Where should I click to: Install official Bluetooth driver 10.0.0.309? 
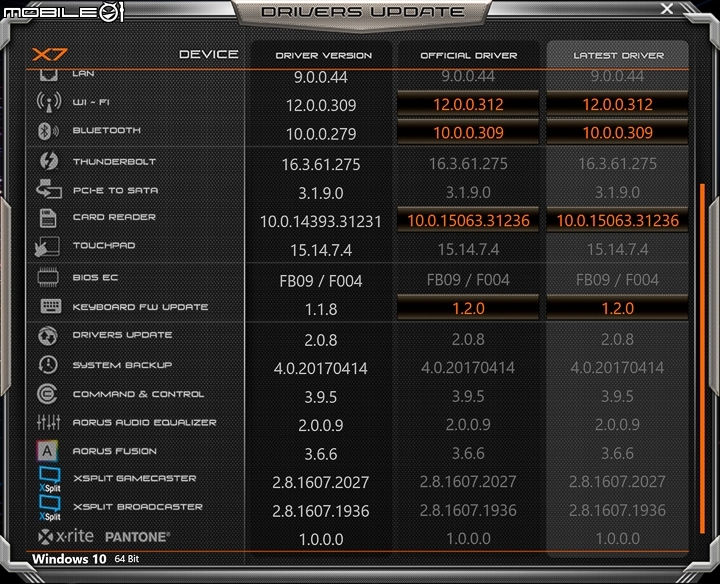468,133
